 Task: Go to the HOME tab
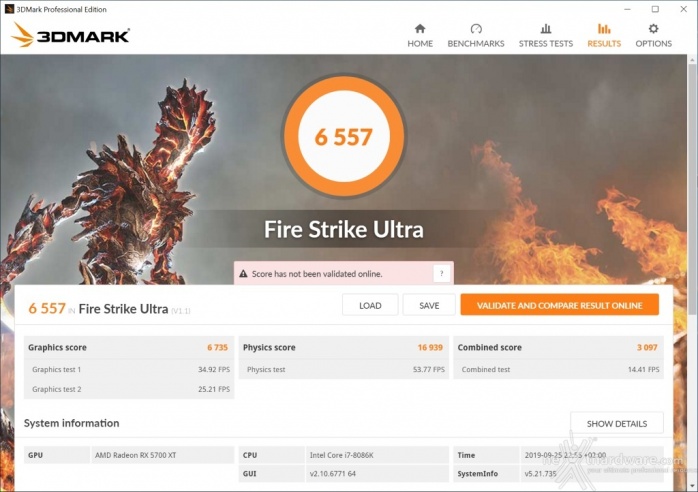(x=420, y=44)
